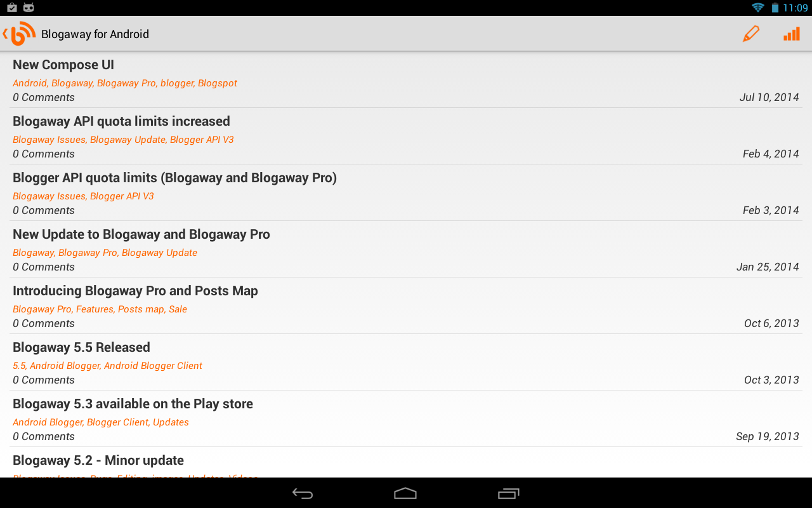The width and height of the screenshot is (812, 508).
Task: Open the "Blogaway 5.5 Released" post
Action: pos(406,363)
